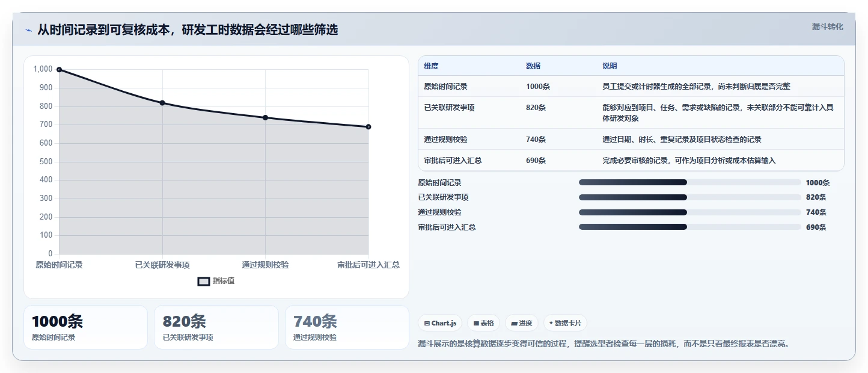Click the 数据 column header
The width and height of the screenshot is (868, 373).
pyautogui.click(x=533, y=66)
